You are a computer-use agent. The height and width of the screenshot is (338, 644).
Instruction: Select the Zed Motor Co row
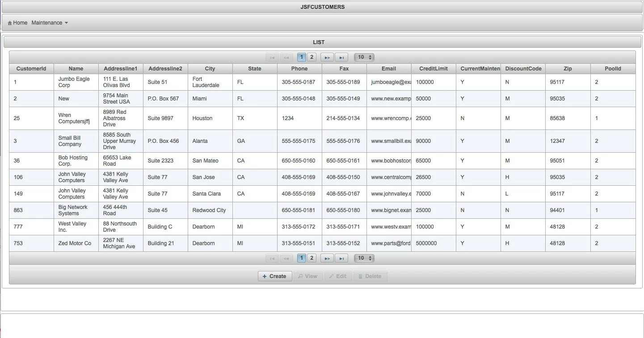pyautogui.click(x=322, y=243)
